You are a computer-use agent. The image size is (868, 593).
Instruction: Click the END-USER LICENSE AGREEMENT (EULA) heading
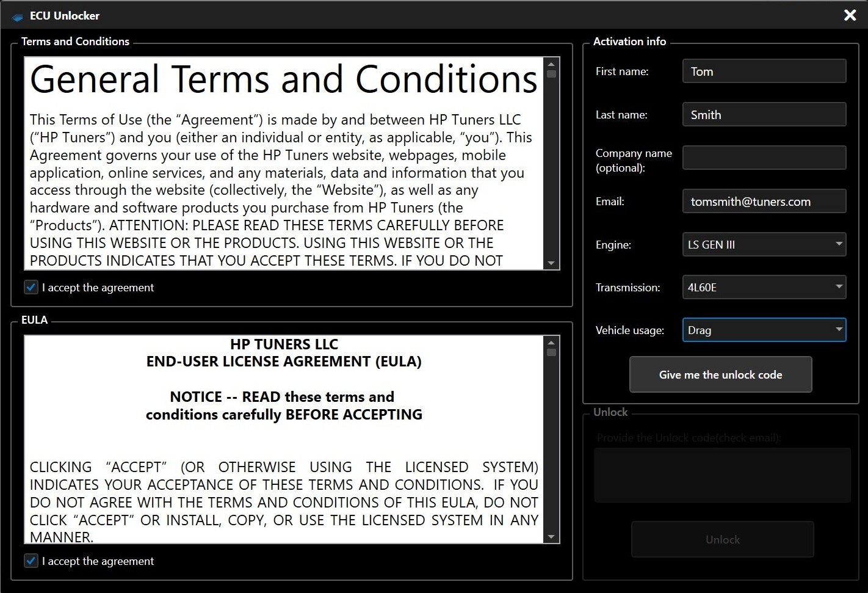[x=284, y=362]
